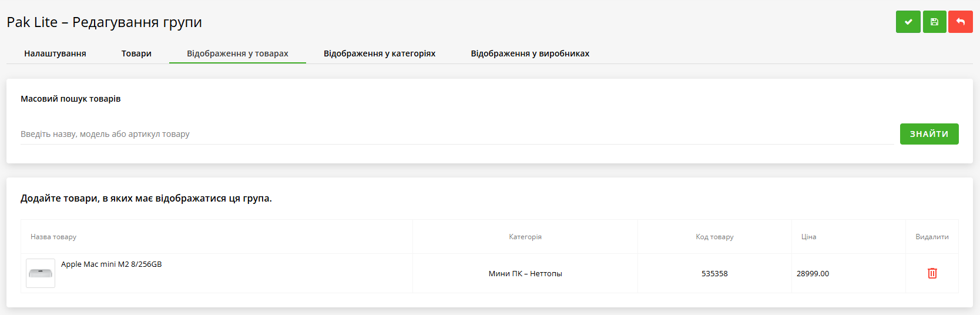Click the green checkmark apply button

(908, 22)
